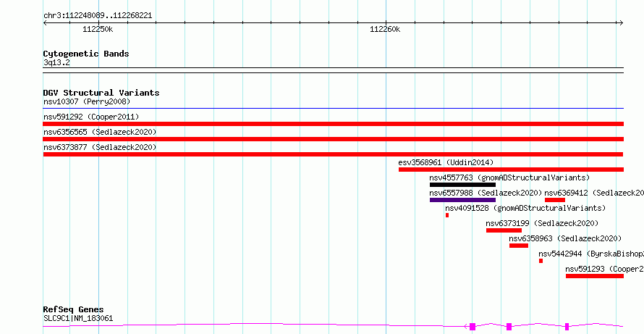Open the esv3568961 (Uddin2014) label
Screen dimensions: 644x334
tap(446, 162)
